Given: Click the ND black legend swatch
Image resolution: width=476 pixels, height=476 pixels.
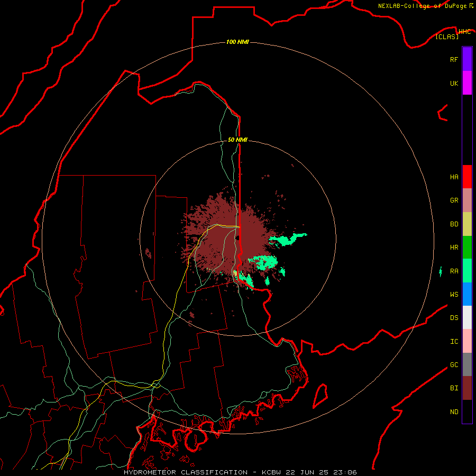Looking at the screenshot, I should [x=467, y=411].
